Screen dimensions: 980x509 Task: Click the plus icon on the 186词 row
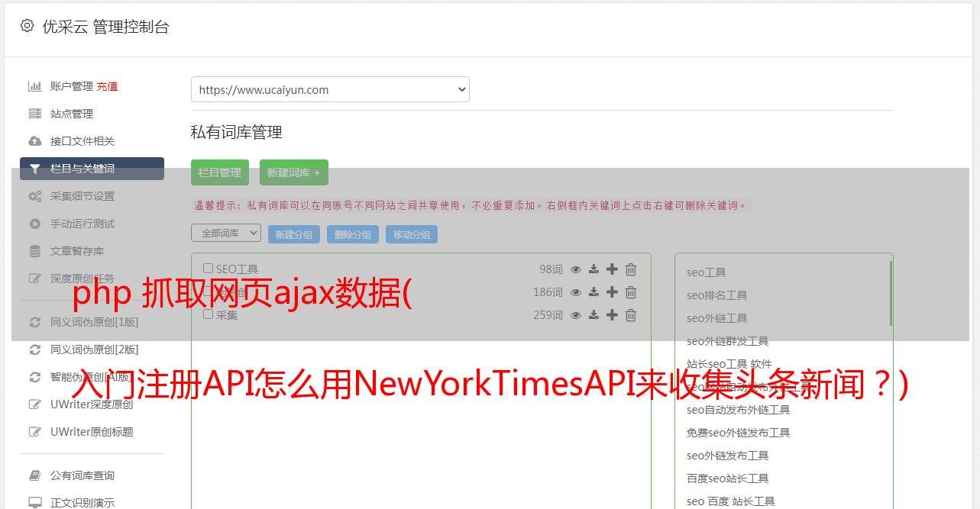(x=612, y=292)
